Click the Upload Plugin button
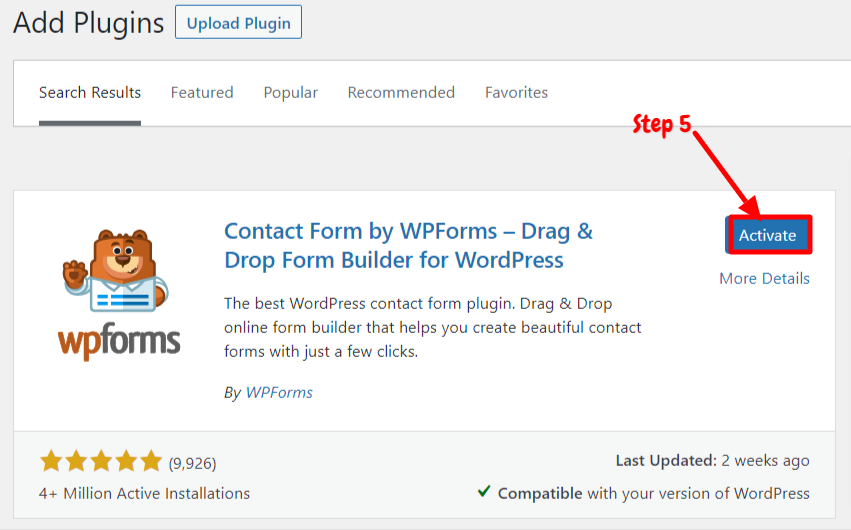Viewport: 851px width, 530px height. pyautogui.click(x=238, y=22)
